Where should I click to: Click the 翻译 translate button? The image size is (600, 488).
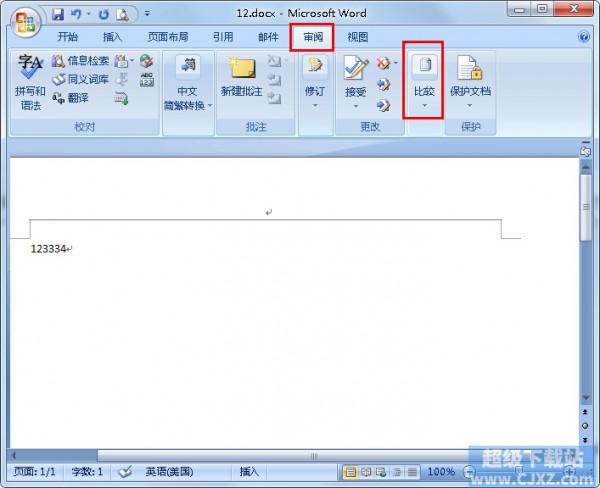click(71, 98)
